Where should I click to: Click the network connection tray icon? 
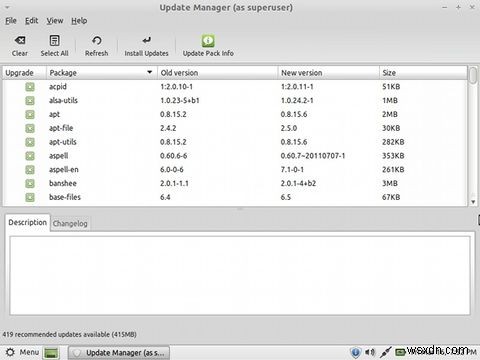385,352
